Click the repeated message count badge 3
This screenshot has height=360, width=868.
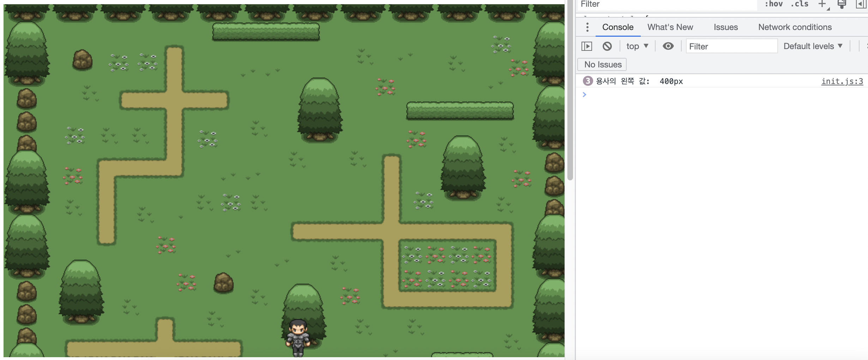[587, 81]
